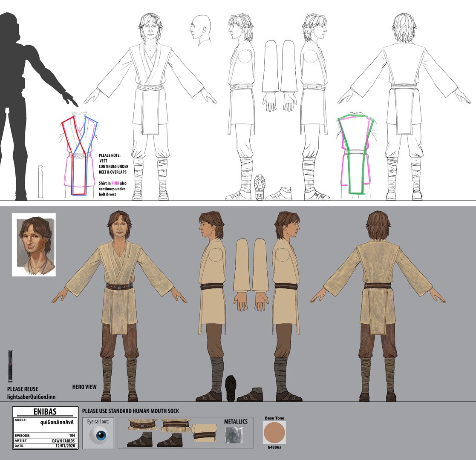The width and height of the screenshot is (476, 460).
Task: Click the belt side detail thumbnail
Action: point(205,434)
